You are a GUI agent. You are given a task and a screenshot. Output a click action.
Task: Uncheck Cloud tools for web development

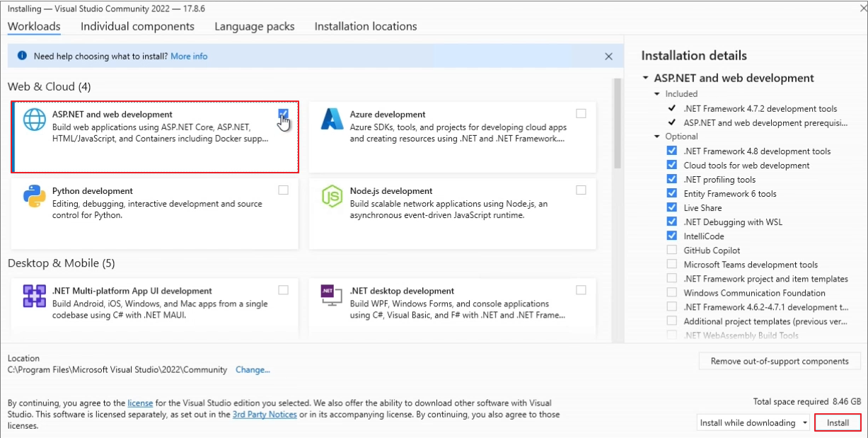coord(671,165)
